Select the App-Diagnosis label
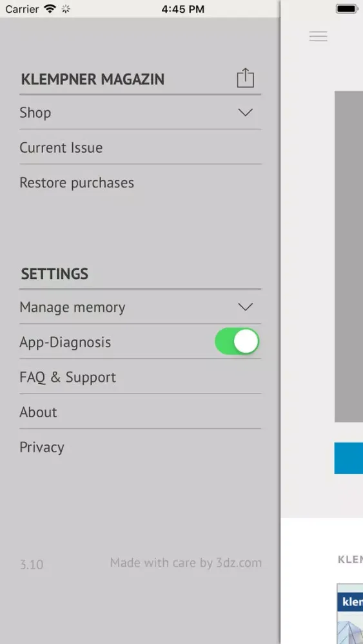The height and width of the screenshot is (644, 363). click(x=65, y=342)
